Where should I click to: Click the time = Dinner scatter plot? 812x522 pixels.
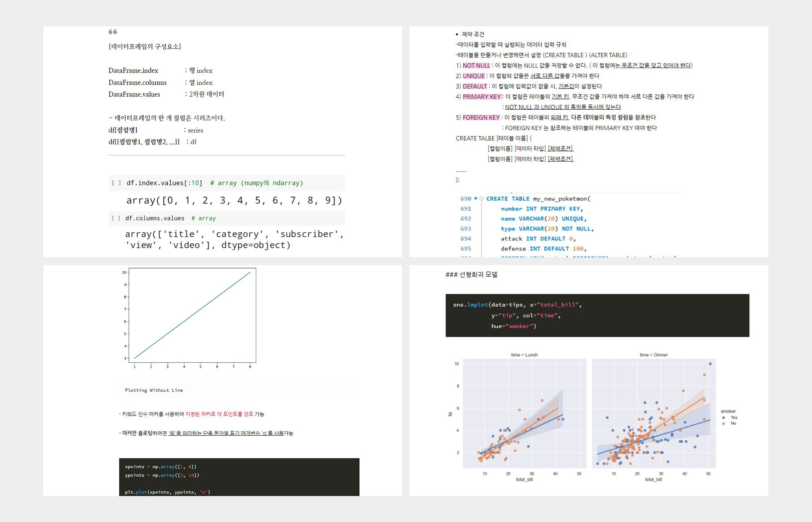[x=653, y=413]
